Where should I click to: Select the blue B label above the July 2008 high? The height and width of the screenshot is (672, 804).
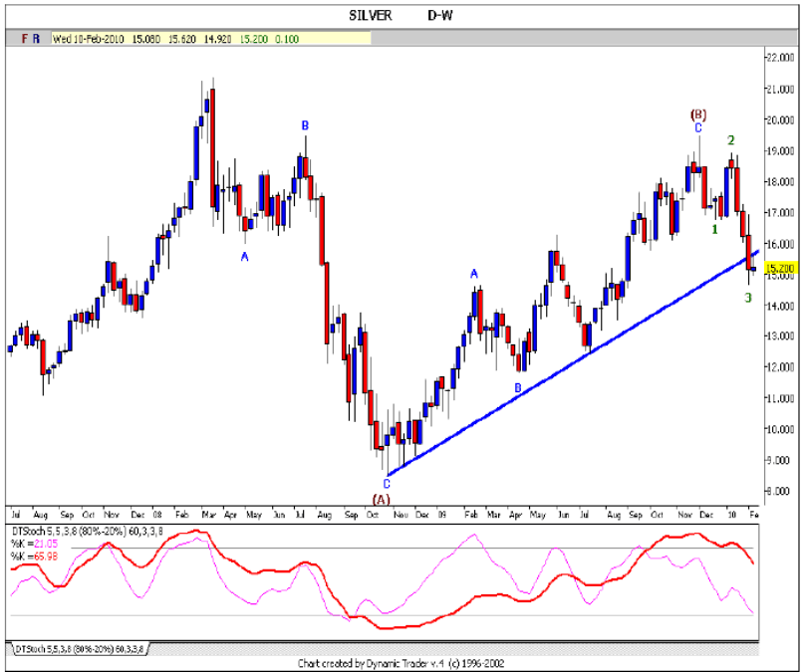[x=306, y=125]
